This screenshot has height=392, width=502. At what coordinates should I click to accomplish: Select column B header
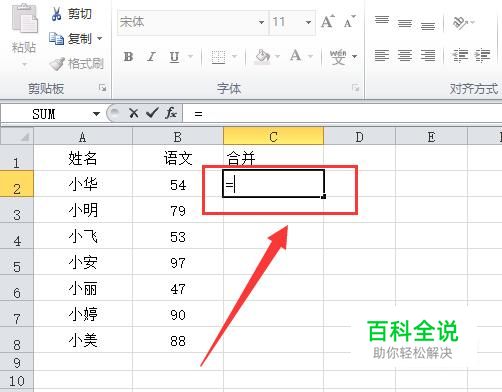tap(178, 136)
